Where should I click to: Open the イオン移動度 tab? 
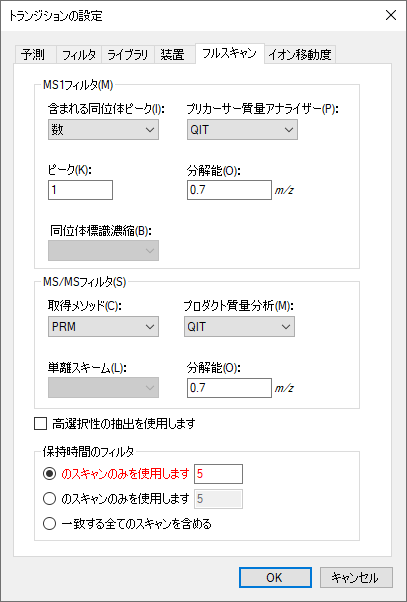point(299,55)
